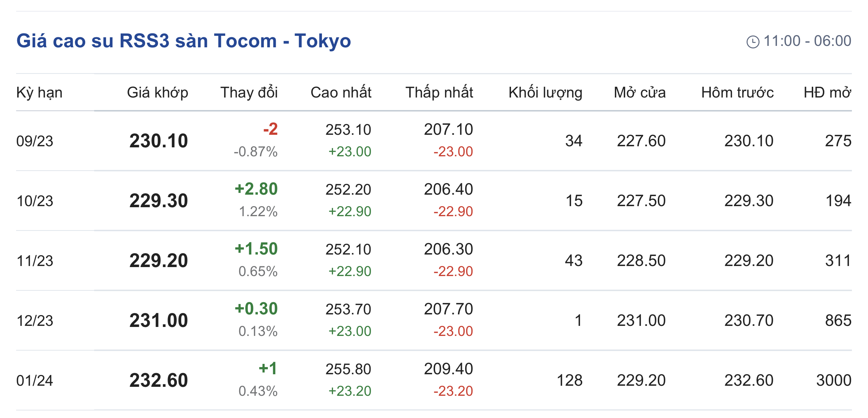Click the Hôm trước column header

point(737,92)
